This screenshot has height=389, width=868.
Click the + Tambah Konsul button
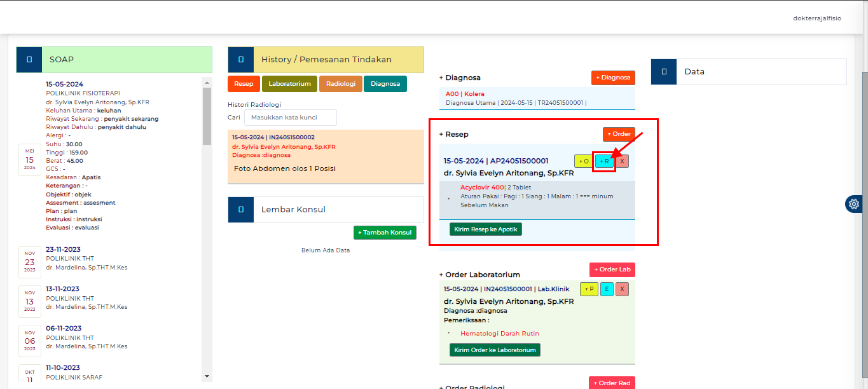[x=385, y=232]
